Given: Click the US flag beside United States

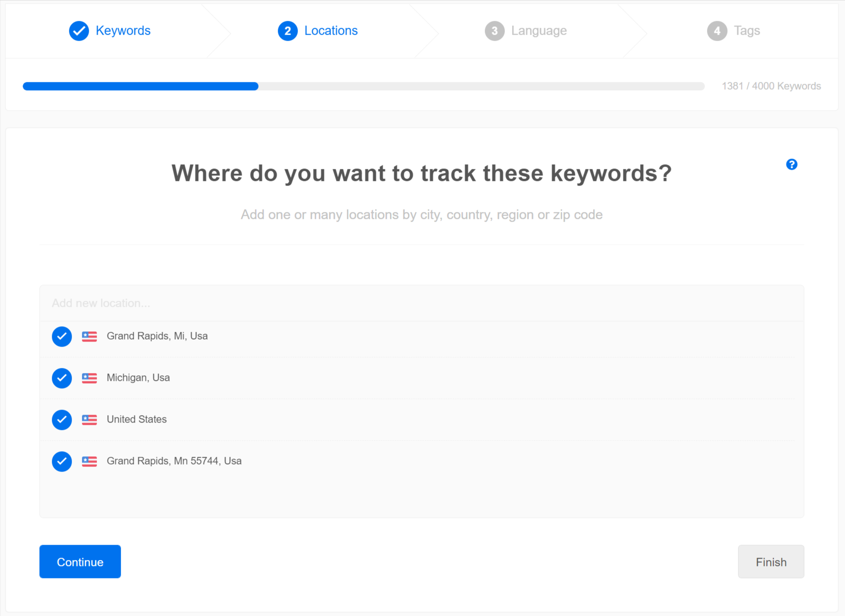Looking at the screenshot, I should click(89, 420).
